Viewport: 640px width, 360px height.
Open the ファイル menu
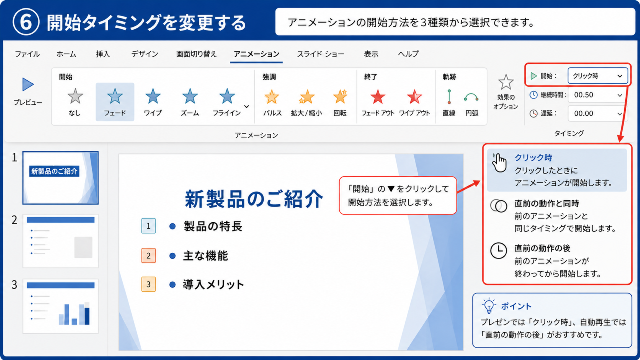coord(27,54)
